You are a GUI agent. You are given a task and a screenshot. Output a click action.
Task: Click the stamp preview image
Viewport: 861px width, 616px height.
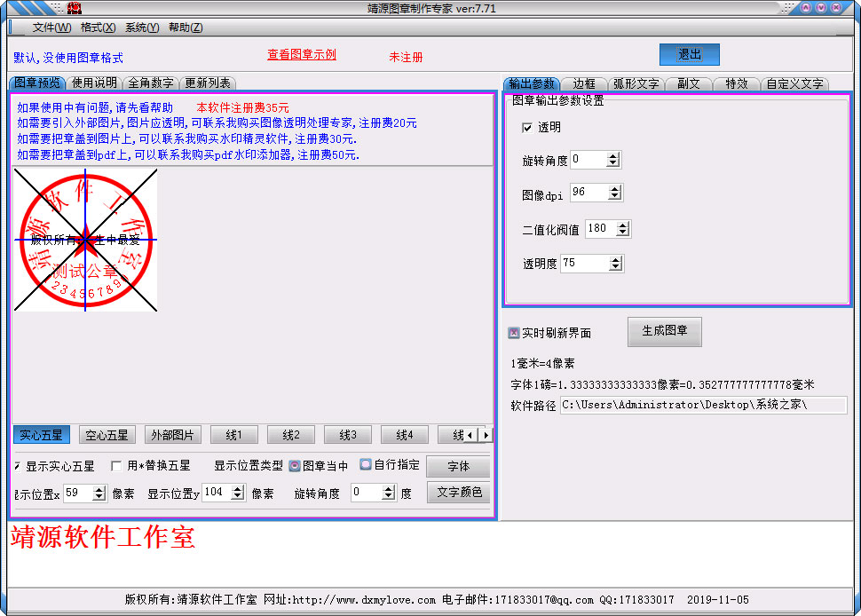[85, 240]
